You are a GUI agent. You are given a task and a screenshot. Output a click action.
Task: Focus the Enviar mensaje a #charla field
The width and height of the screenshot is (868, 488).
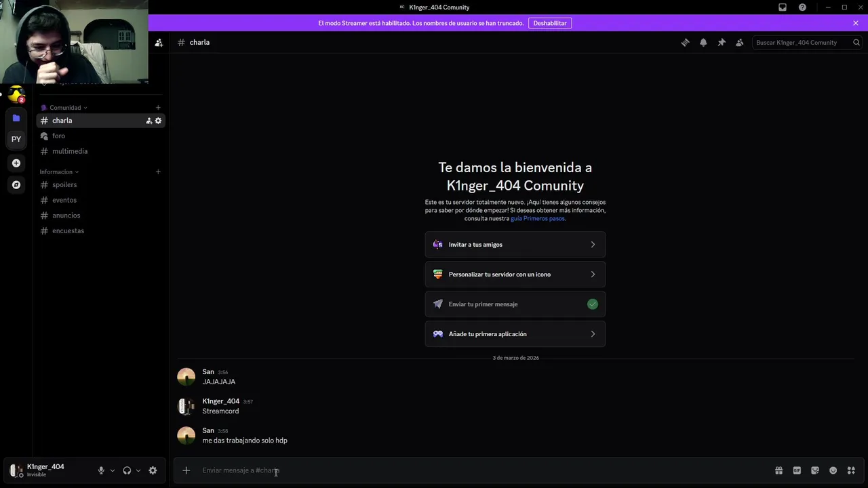pos(485,470)
